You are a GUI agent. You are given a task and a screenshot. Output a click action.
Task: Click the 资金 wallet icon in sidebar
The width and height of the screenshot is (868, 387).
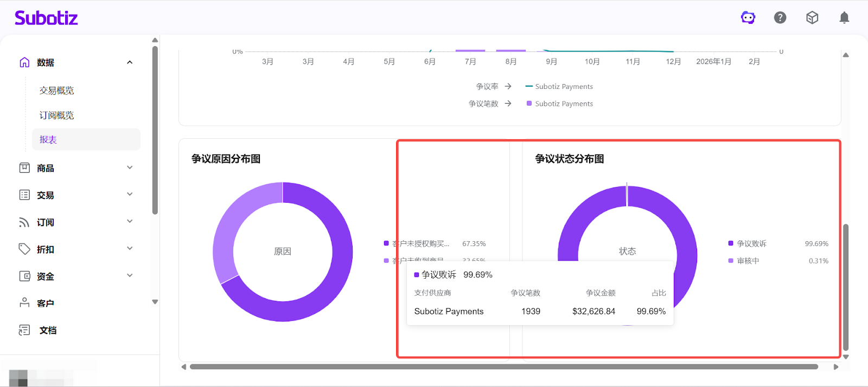click(24, 276)
